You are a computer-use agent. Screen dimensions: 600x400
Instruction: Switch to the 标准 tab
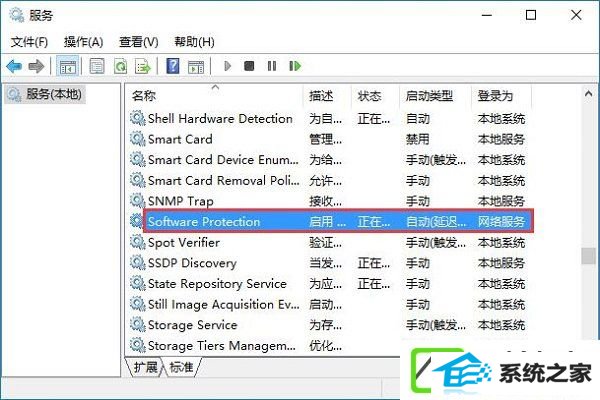(x=181, y=367)
